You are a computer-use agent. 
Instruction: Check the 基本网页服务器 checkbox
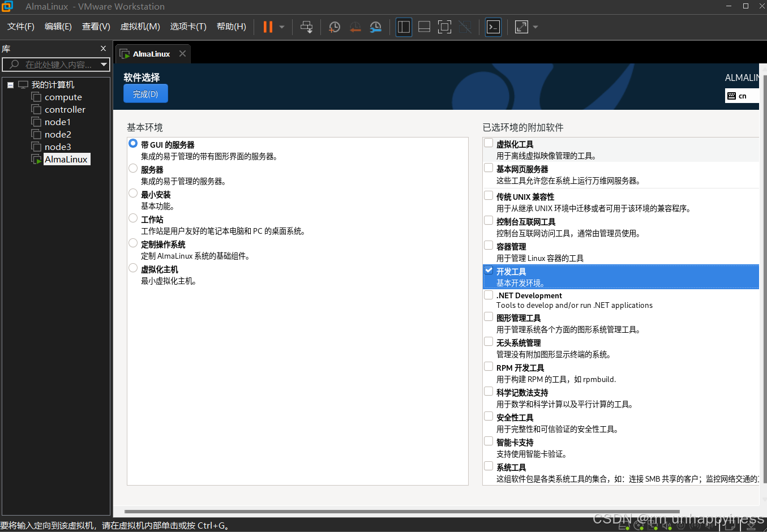(x=489, y=168)
